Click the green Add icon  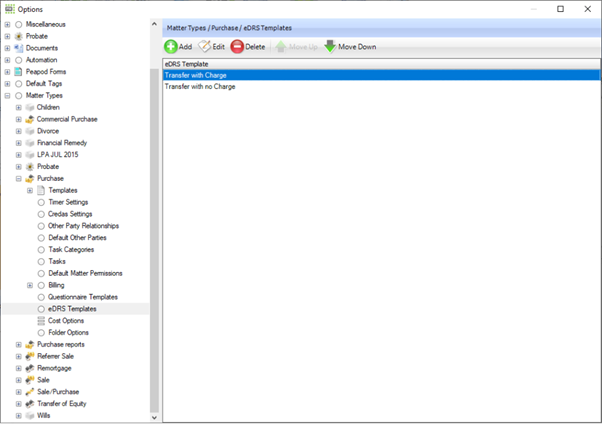(x=170, y=47)
